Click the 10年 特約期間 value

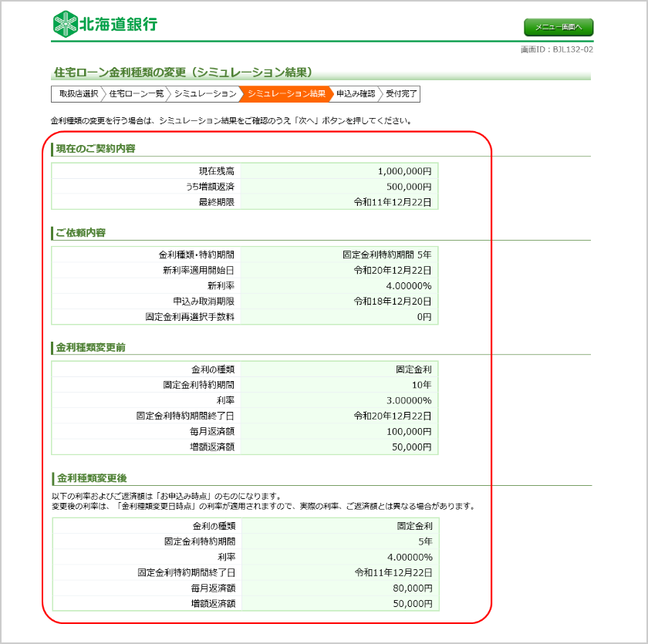pos(421,385)
